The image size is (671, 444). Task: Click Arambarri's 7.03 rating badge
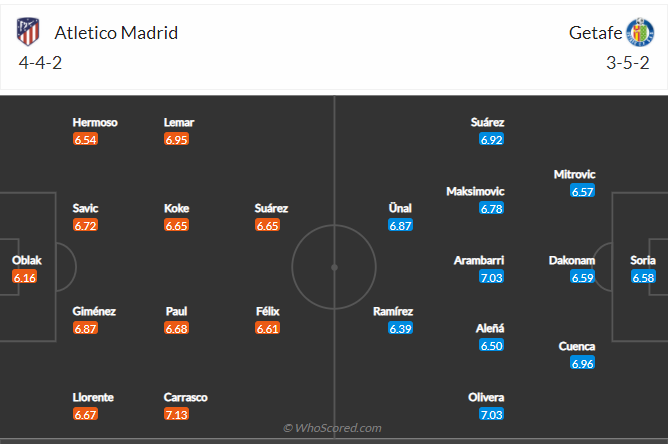click(491, 277)
